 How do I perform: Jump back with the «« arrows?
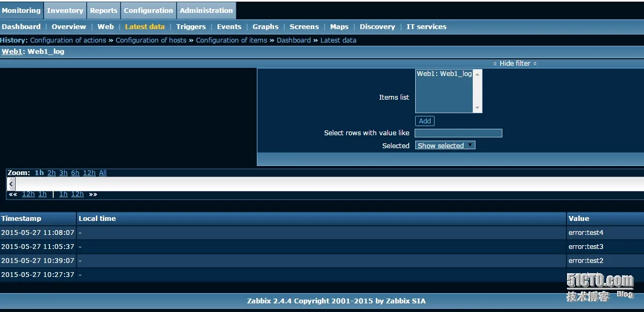[x=13, y=194]
